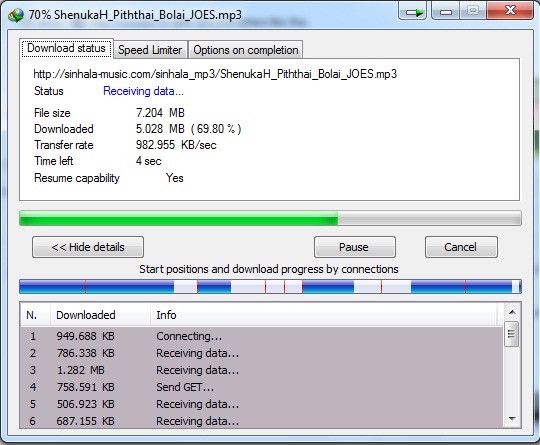Click scrollbar up arrow in connections list
The height and width of the screenshot is (445, 540).
click(x=512, y=312)
